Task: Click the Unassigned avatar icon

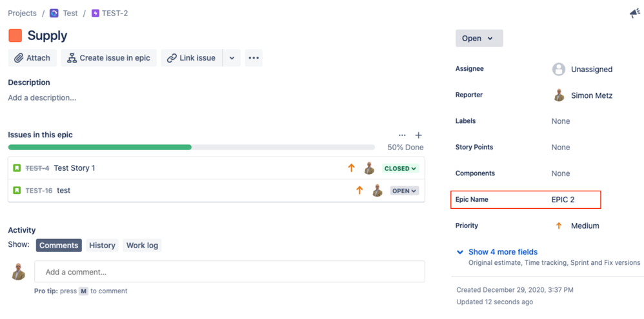Action: [x=559, y=70]
